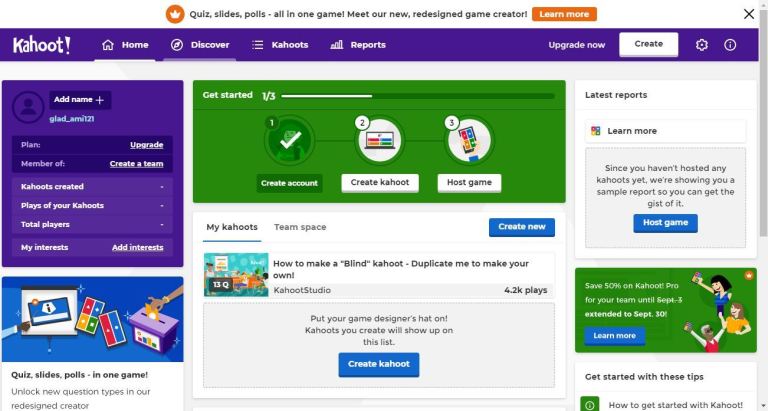Click the Get started progress bar
768x411 pixels.
pos(418,96)
